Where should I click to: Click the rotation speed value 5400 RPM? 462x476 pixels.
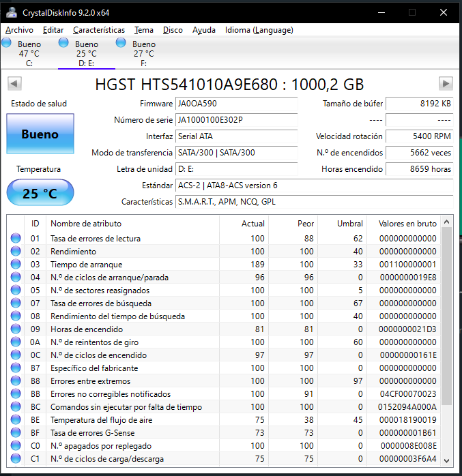pos(420,136)
